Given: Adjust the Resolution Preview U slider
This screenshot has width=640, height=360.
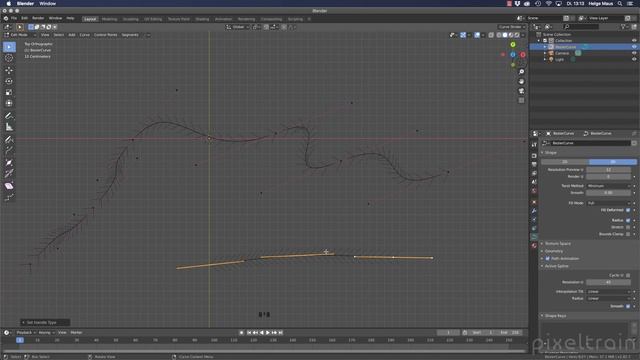Looking at the screenshot, I should (x=608, y=169).
